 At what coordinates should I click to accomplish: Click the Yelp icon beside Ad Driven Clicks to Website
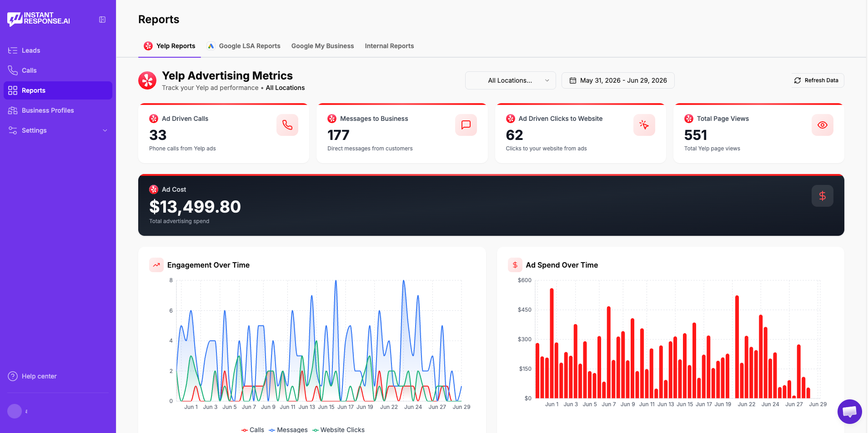click(x=511, y=119)
